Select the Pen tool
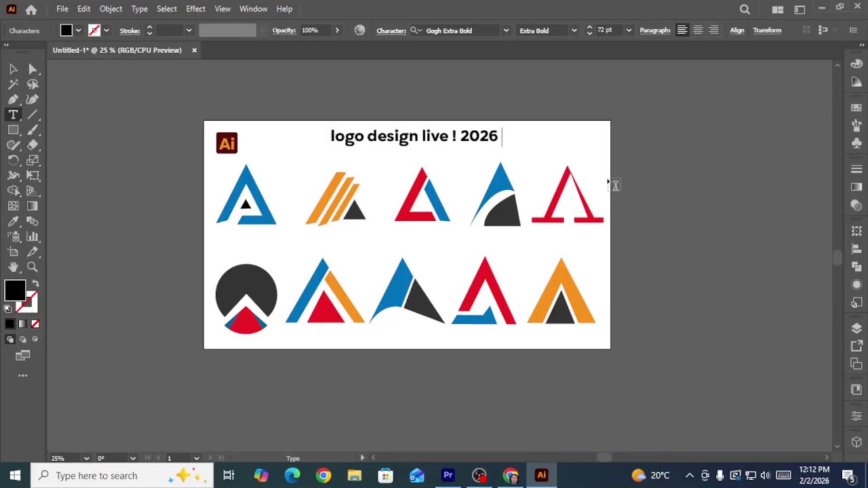Viewport: 868px width, 488px height. 13,100
